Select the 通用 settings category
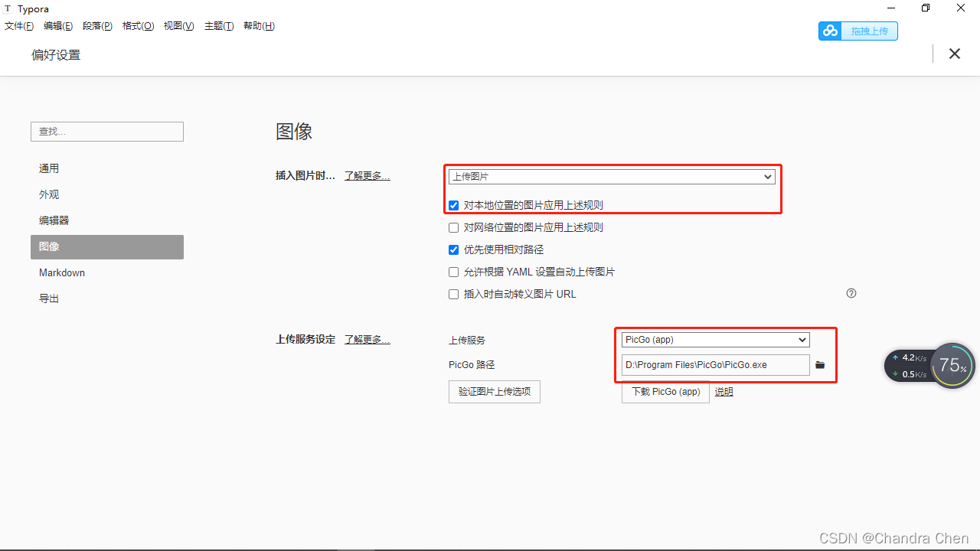Image resolution: width=980 pixels, height=551 pixels. point(107,168)
